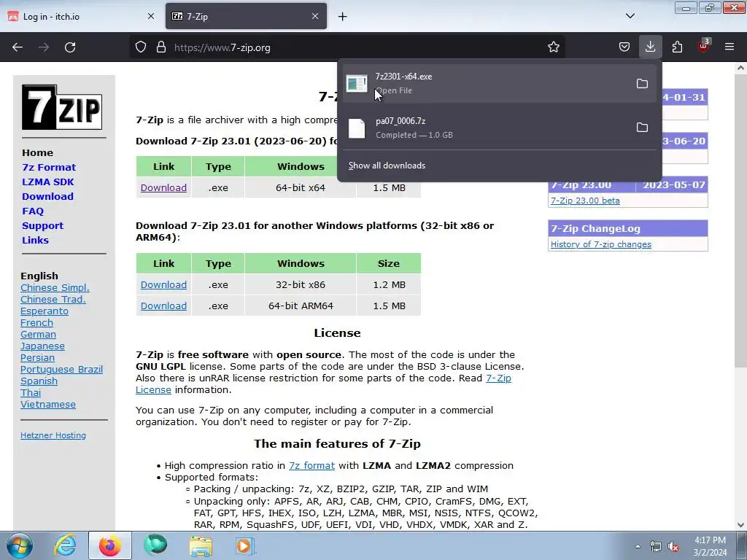
Task: Switch language to Portuguese Brazil
Action: [61, 370]
